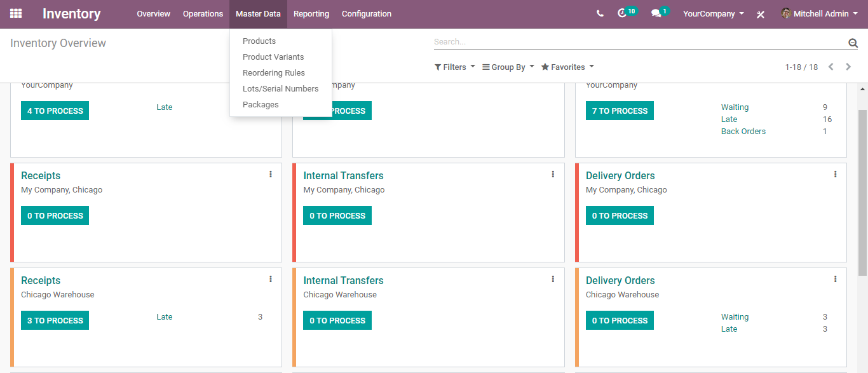
Task: Click Waiting link with count 9
Action: [x=735, y=107]
